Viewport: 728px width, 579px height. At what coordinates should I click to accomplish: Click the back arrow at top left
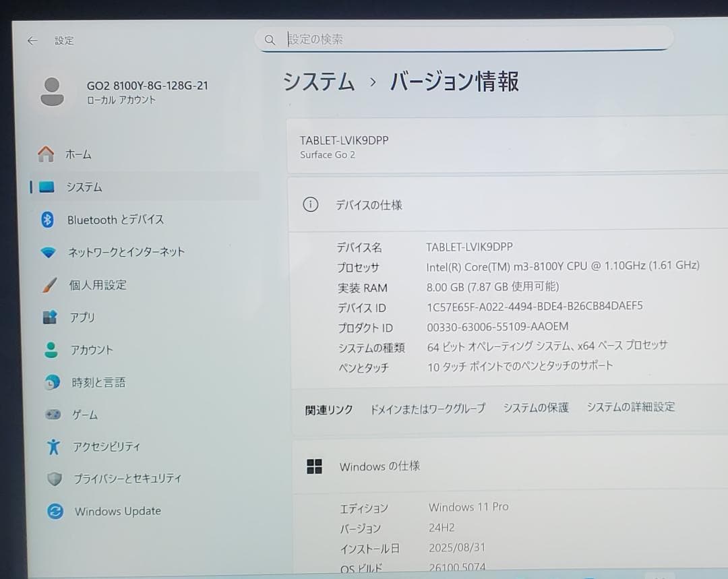coord(32,40)
